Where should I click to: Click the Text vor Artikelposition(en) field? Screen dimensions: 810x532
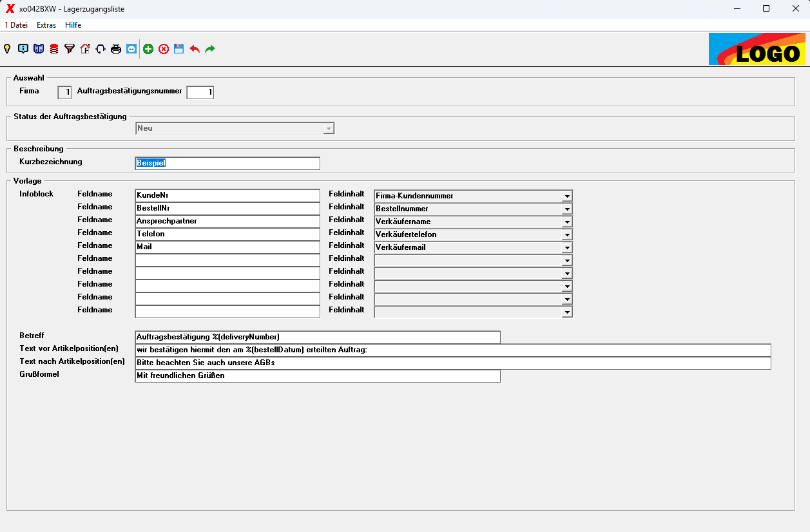[x=453, y=350]
